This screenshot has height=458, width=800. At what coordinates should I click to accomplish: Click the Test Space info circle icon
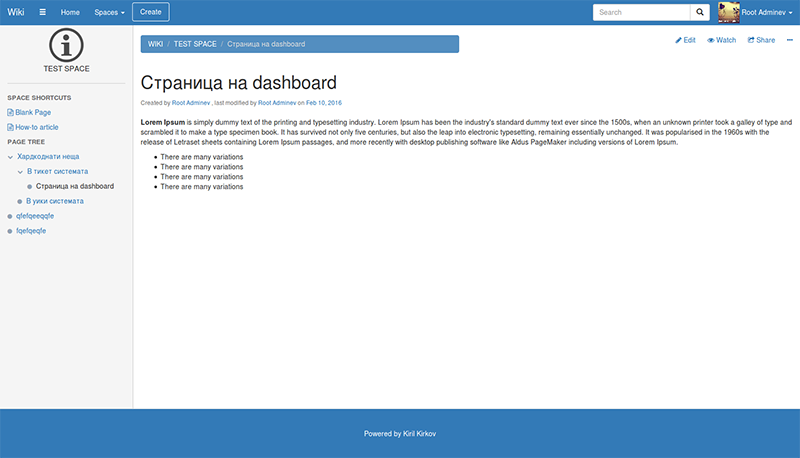(66, 45)
